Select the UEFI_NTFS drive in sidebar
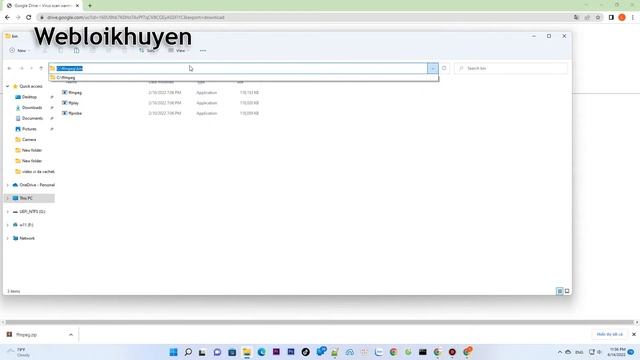This screenshot has width=640, height=360. click(x=32, y=211)
